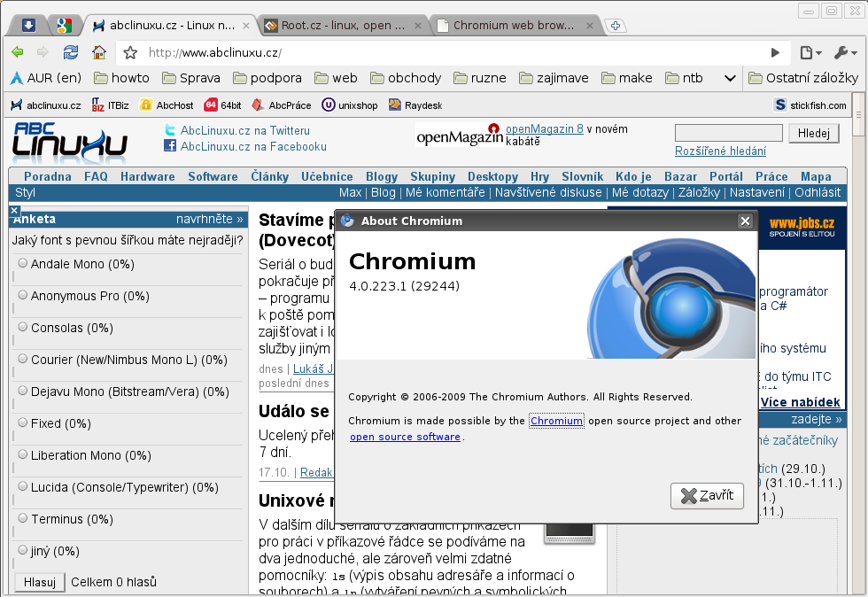Expand the web bookmarks folder
The width and height of the screenshot is (868, 597).
click(336, 78)
